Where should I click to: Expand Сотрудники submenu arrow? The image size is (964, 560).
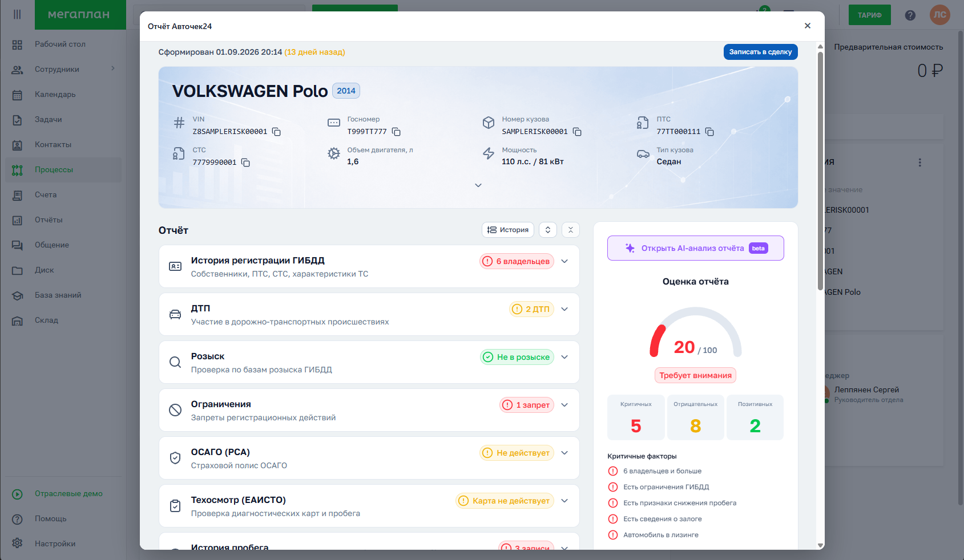(113, 68)
